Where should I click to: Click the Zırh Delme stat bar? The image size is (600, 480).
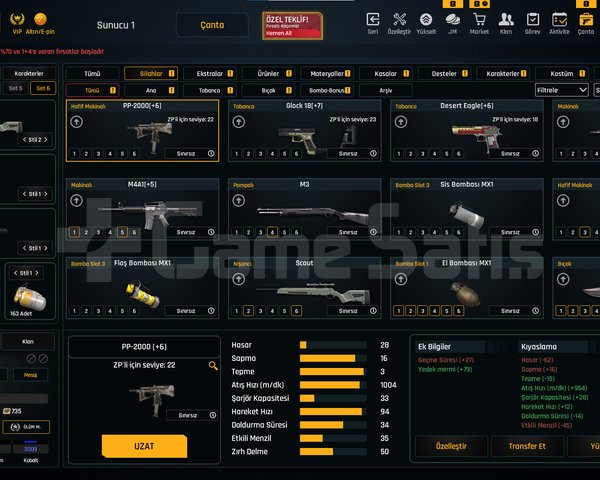(x=333, y=451)
